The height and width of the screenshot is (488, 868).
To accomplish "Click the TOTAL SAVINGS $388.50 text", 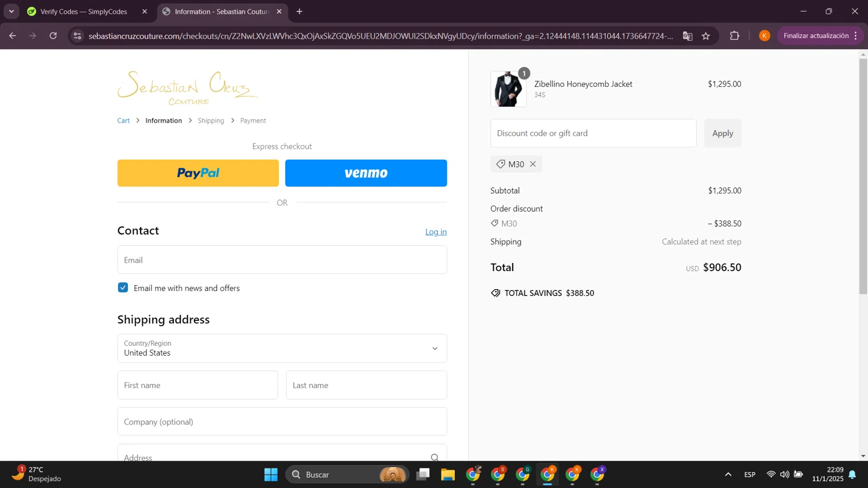I will [549, 293].
